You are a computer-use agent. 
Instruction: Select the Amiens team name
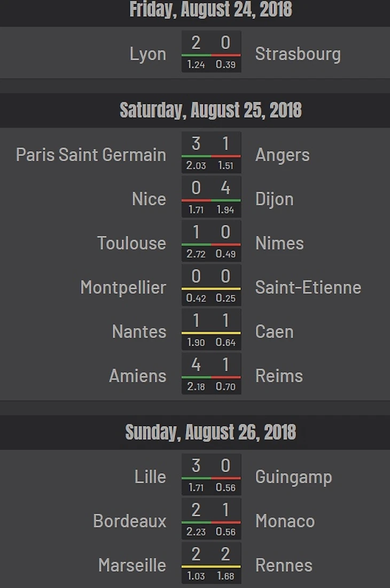137,376
